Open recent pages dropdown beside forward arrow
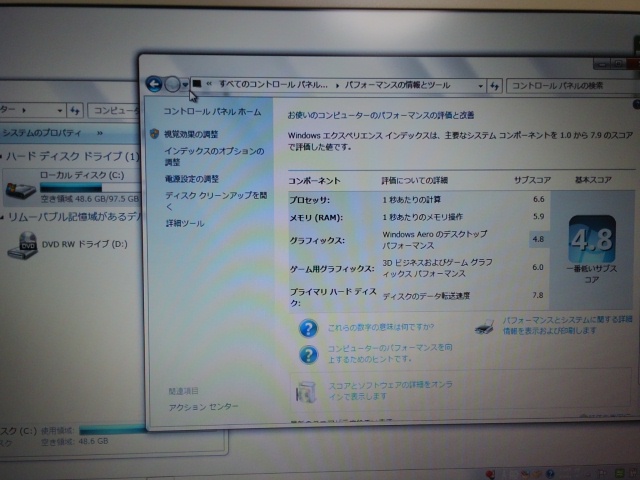The height and width of the screenshot is (480, 640). click(x=185, y=85)
